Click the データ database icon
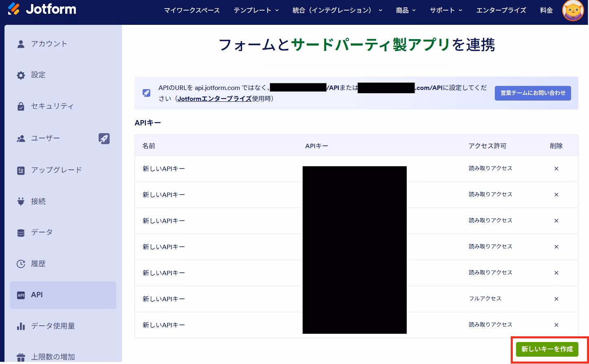 21,232
